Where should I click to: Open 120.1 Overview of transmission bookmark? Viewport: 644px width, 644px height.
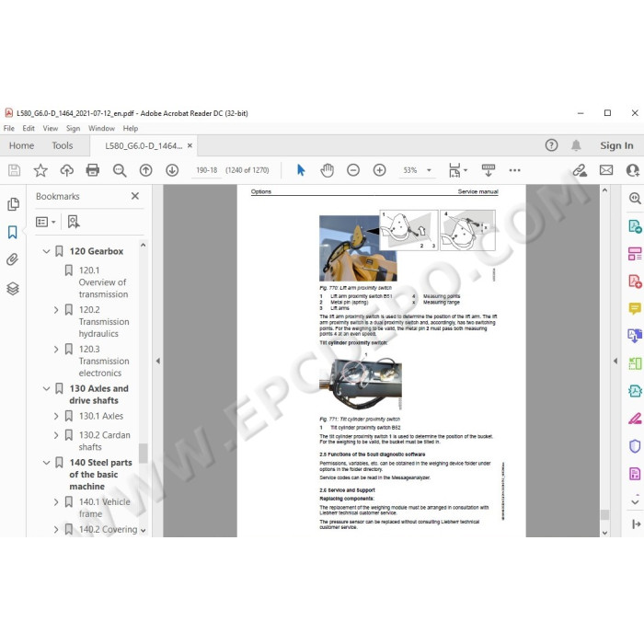103,282
